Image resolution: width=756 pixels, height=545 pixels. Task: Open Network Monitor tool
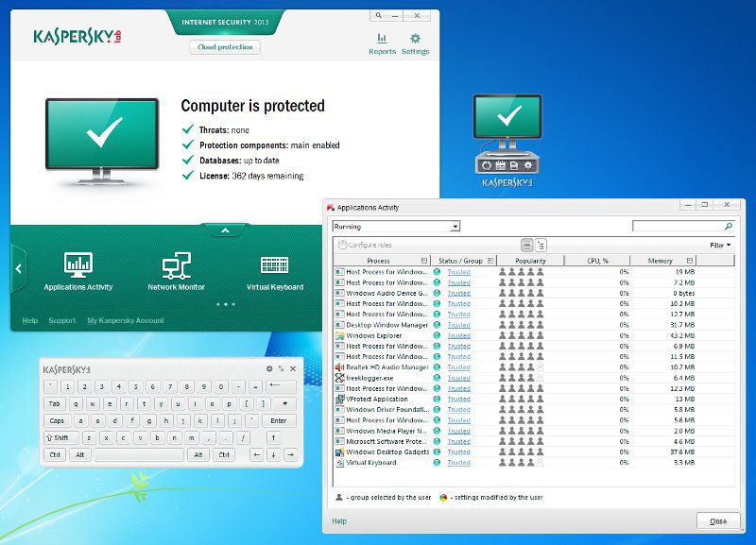pos(177,271)
